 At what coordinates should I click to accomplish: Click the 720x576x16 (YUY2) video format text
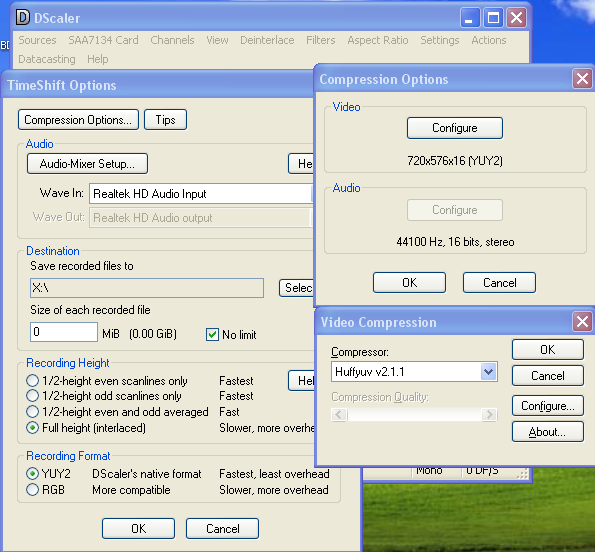tap(455, 161)
